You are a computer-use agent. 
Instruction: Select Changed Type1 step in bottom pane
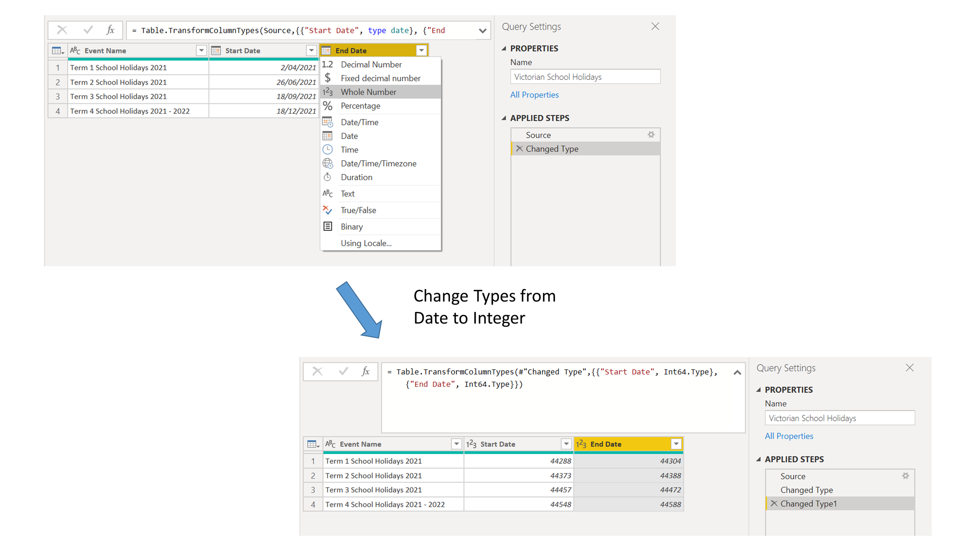(x=840, y=504)
